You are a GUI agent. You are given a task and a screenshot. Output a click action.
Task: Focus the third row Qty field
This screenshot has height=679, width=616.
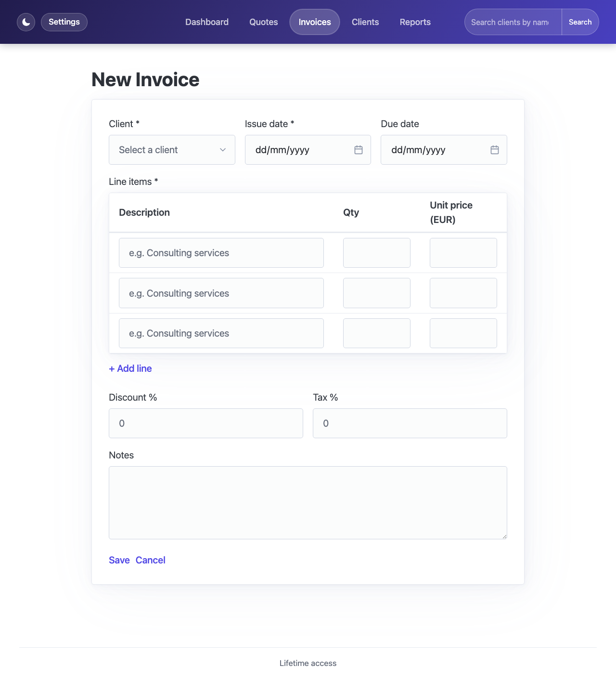tap(377, 333)
